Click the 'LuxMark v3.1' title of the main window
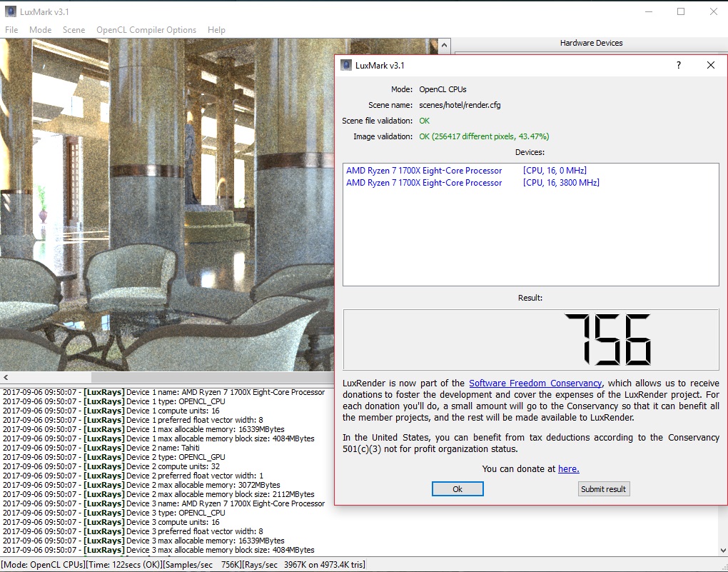Viewport: 728px width, 572px height. click(44, 11)
